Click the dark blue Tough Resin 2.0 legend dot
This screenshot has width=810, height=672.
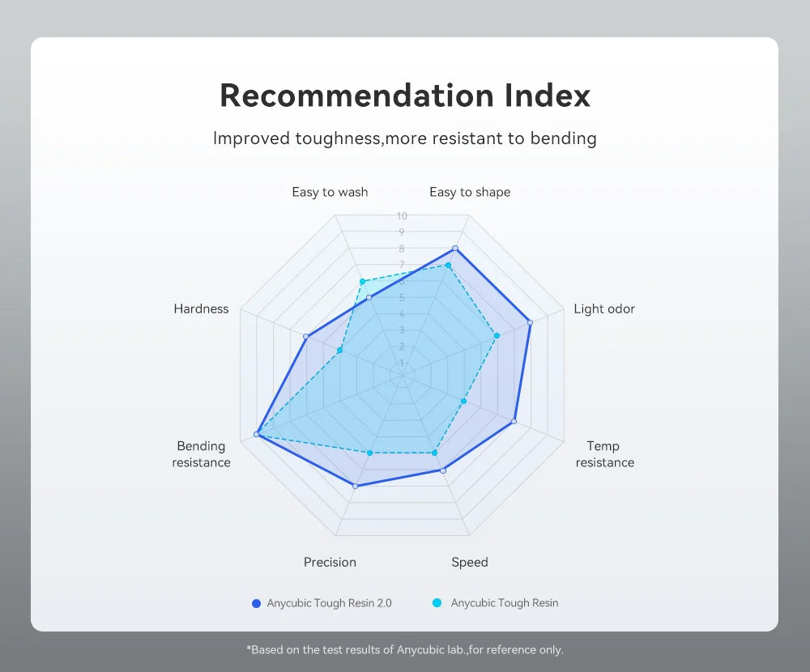pyautogui.click(x=256, y=603)
